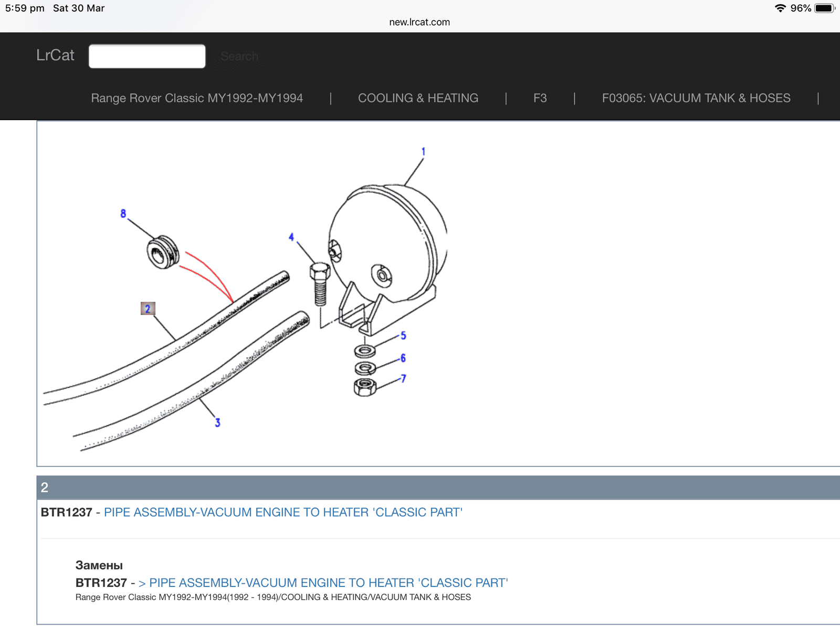
Task: Tap the 5:59 pm clock
Action: (x=25, y=8)
